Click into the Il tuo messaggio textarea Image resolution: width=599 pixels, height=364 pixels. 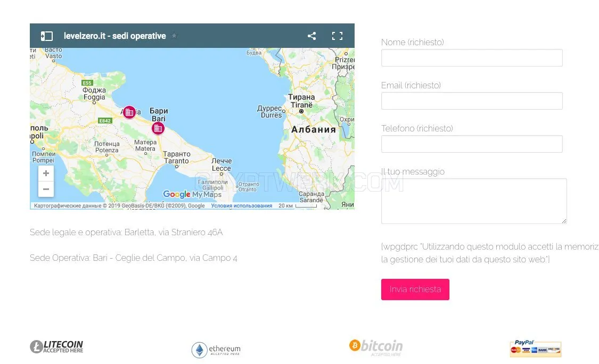(474, 201)
